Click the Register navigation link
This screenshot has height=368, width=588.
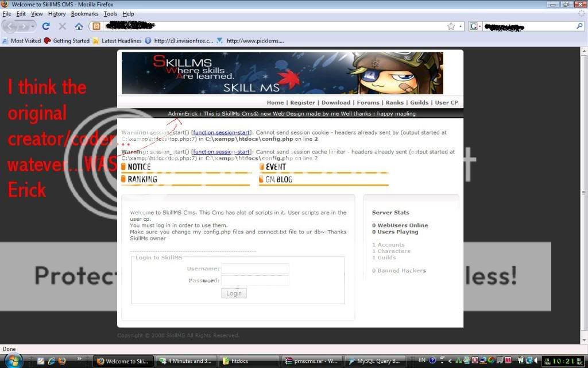[x=303, y=102]
